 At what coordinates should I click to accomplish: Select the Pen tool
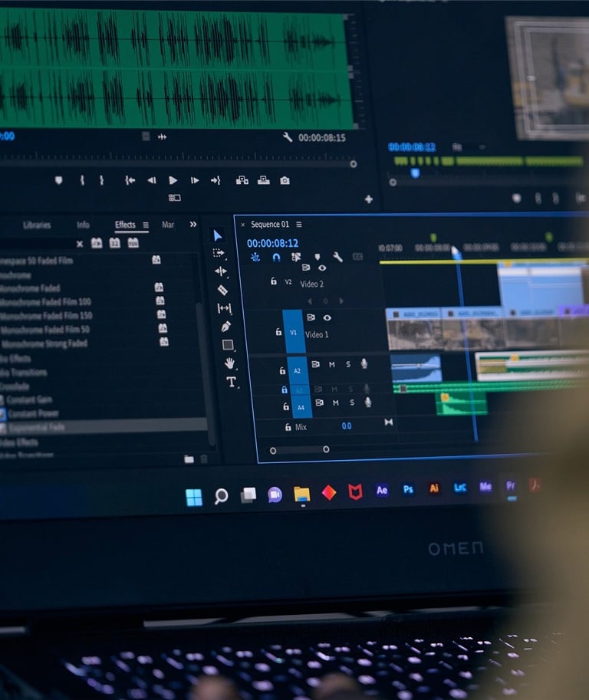click(226, 327)
